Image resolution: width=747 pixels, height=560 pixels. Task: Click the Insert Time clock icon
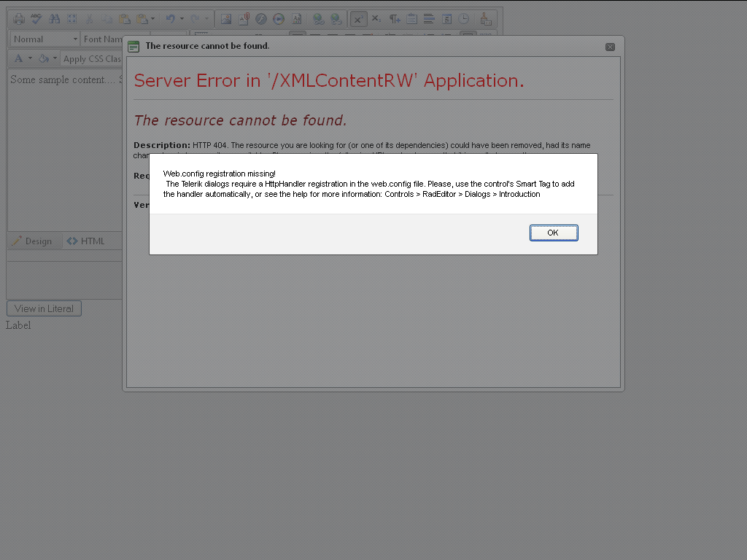tap(463, 19)
